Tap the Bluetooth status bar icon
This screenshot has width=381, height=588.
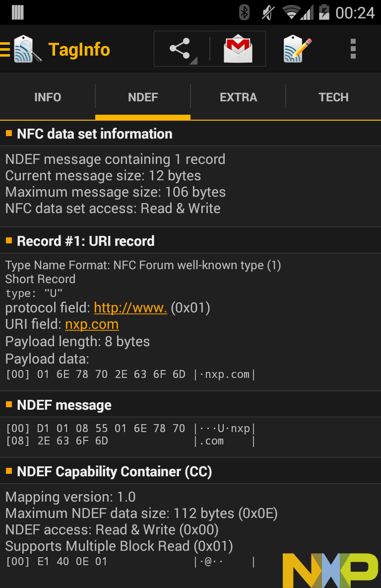click(x=244, y=12)
